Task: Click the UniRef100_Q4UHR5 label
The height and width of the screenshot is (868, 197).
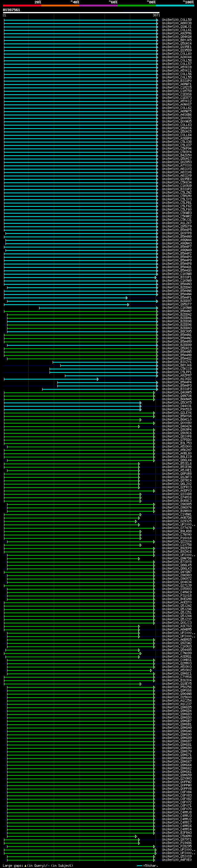Action: click(x=177, y=393)
